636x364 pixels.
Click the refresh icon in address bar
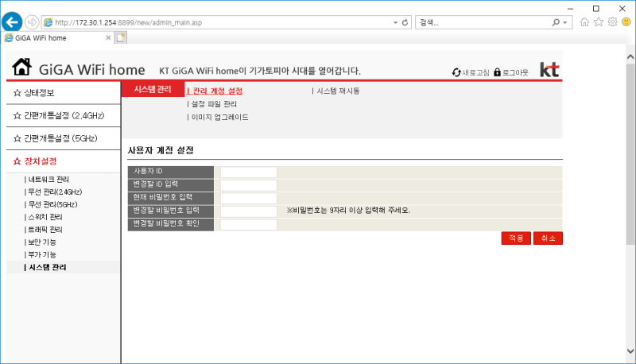[x=405, y=23]
